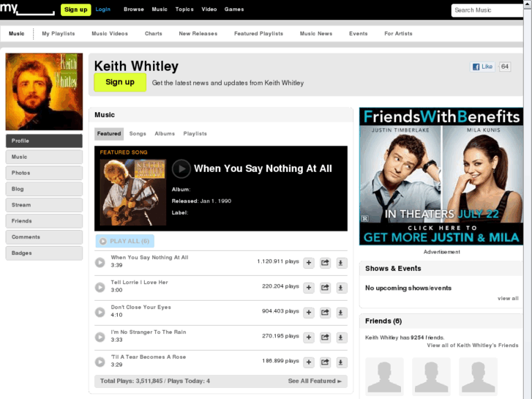The width and height of the screenshot is (532, 399).
Task: Play the track When You Say Nothing At All in the list
Action: 100,263
